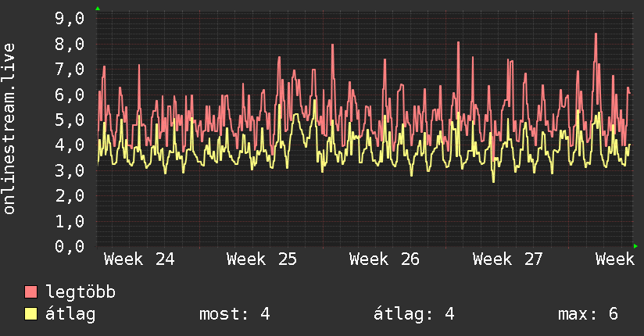Click the legtöbb legend label
Screen dimensions: 644x336
click(x=80, y=292)
